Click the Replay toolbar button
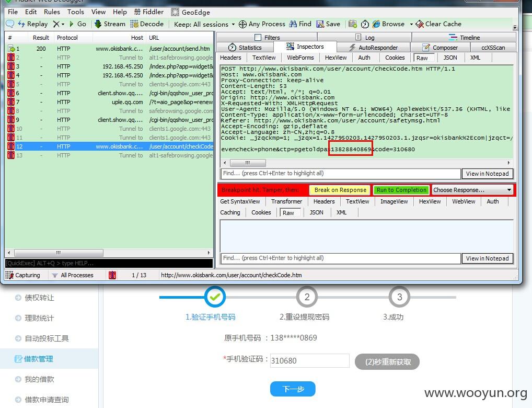This screenshot has width=532, height=408. pyautogui.click(x=33, y=24)
